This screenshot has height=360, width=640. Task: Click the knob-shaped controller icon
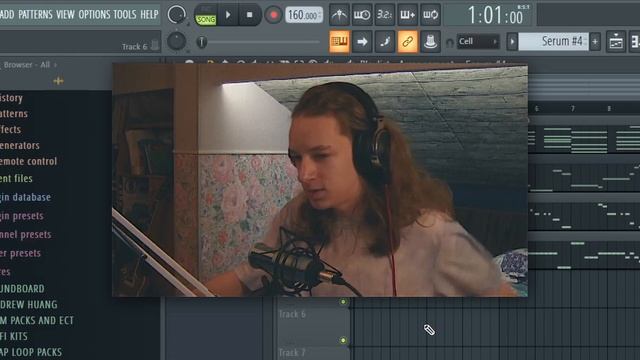tap(430, 42)
